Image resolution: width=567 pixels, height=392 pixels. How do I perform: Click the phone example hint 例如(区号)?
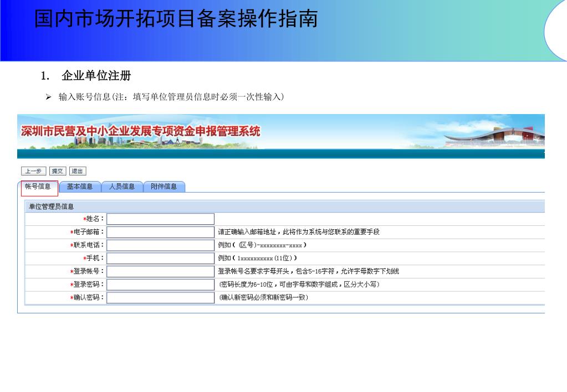[x=262, y=245]
